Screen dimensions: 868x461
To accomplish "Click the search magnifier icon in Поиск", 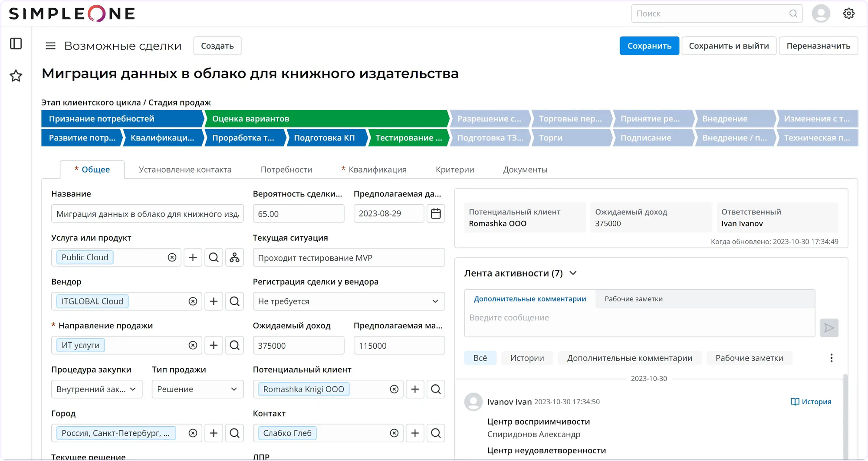I will click(793, 13).
